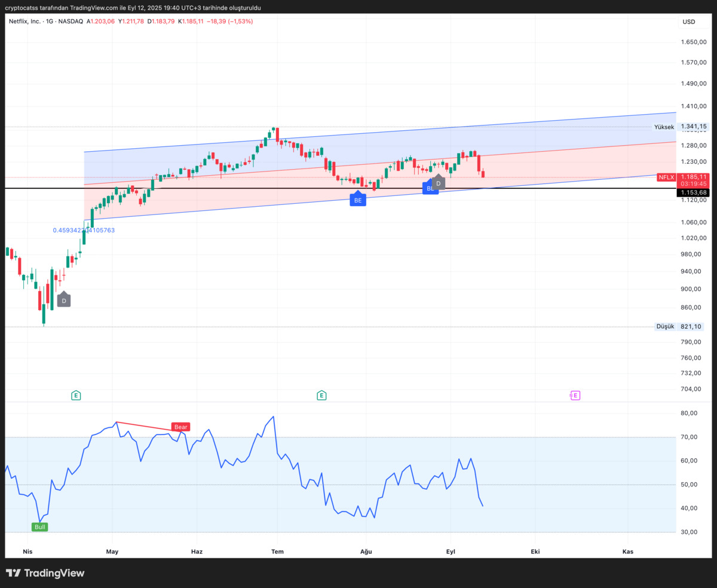Image resolution: width=717 pixels, height=588 pixels.
Task: Click the 1.280,00 price axis label
Action: pyautogui.click(x=694, y=145)
